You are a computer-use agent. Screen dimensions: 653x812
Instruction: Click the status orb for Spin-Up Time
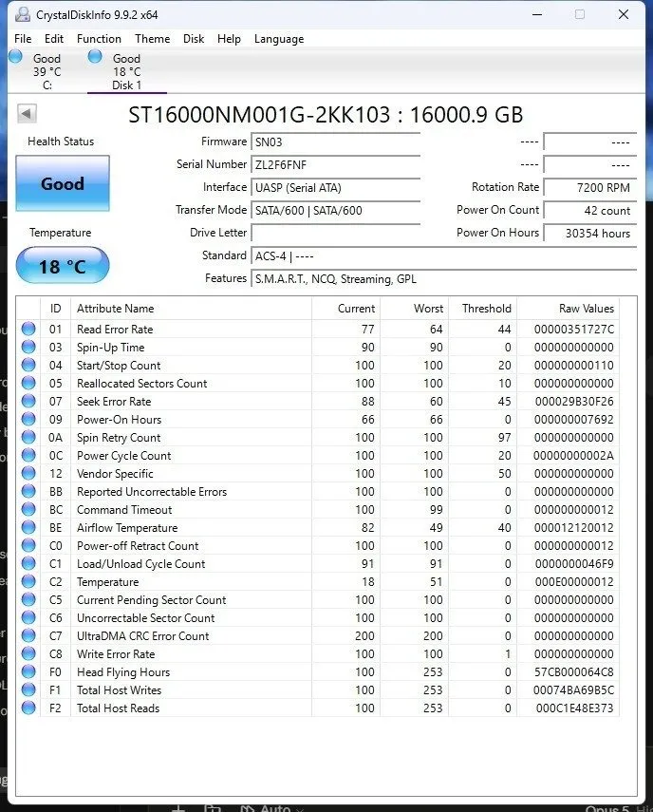coord(28,347)
